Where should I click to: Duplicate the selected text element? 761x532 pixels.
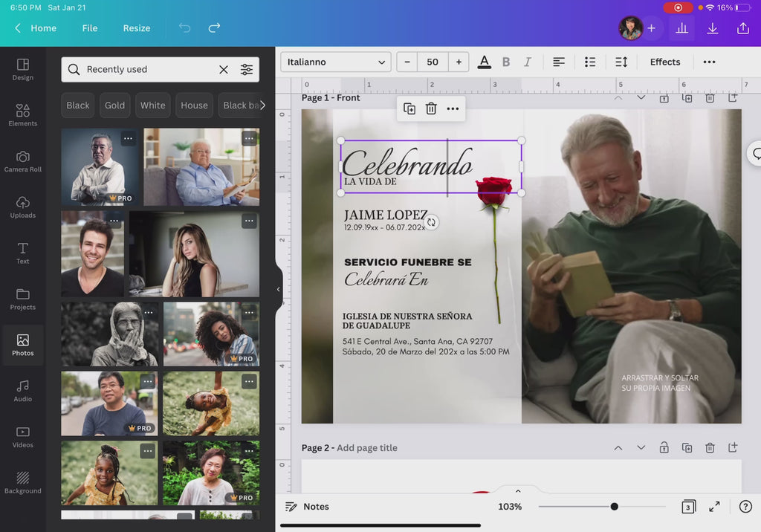(x=409, y=108)
